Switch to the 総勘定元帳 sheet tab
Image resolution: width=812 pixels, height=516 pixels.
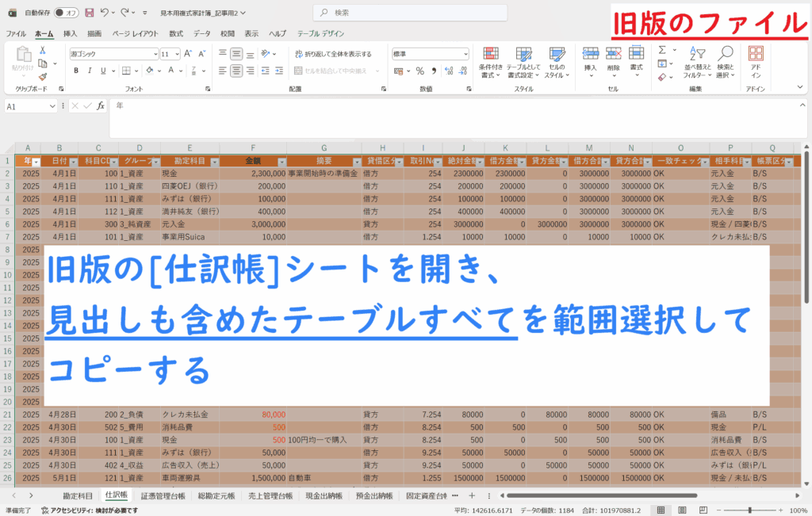coord(216,495)
